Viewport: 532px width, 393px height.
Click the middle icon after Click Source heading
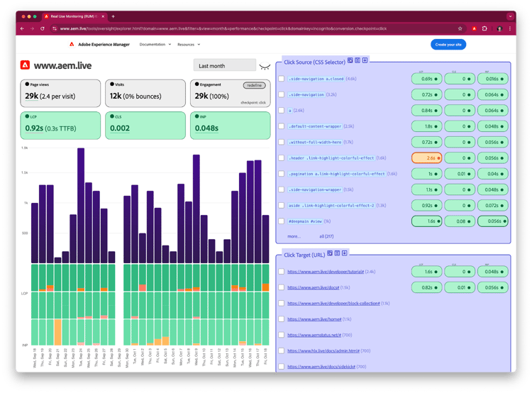click(358, 60)
